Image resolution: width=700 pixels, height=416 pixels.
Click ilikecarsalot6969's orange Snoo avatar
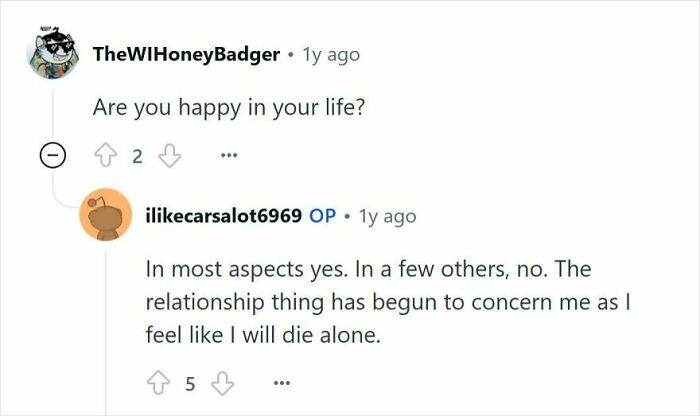(105, 214)
